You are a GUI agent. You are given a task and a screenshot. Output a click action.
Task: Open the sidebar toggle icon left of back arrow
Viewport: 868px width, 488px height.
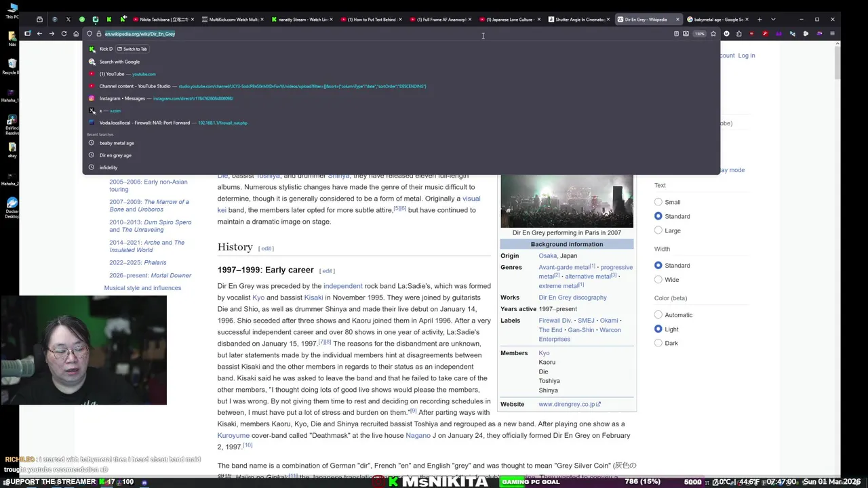point(27,33)
